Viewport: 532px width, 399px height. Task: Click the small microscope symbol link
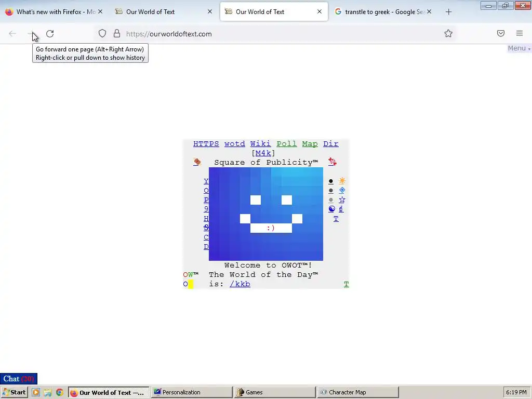point(341,209)
